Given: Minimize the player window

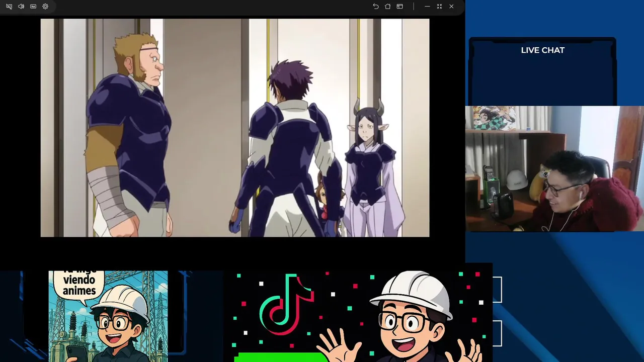Looking at the screenshot, I should (x=427, y=7).
